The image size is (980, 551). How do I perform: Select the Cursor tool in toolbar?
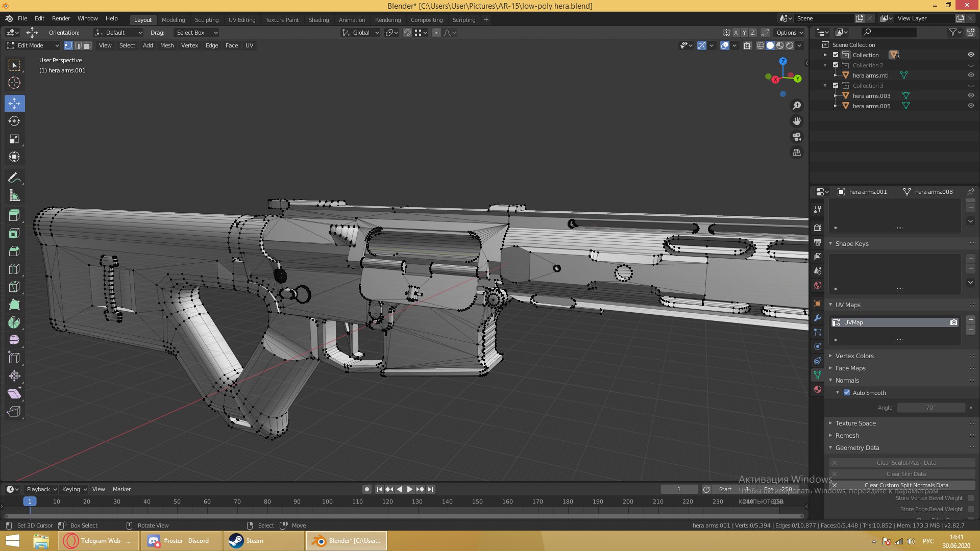[14, 83]
